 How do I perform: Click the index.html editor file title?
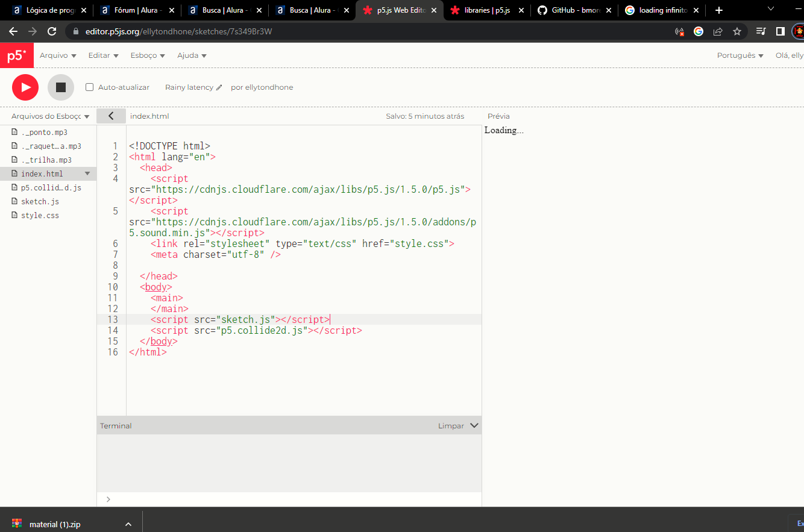click(x=149, y=116)
